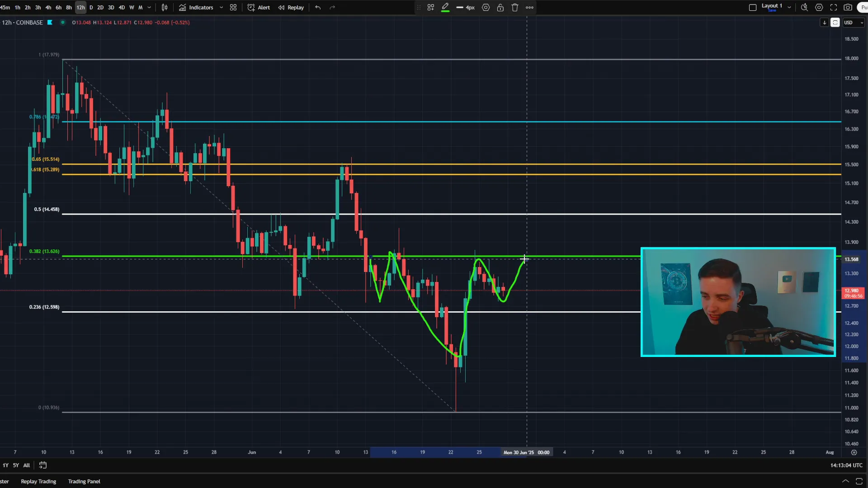The image size is (868, 488).
Task: Open the go-to-date calendar icon
Action: click(x=43, y=465)
